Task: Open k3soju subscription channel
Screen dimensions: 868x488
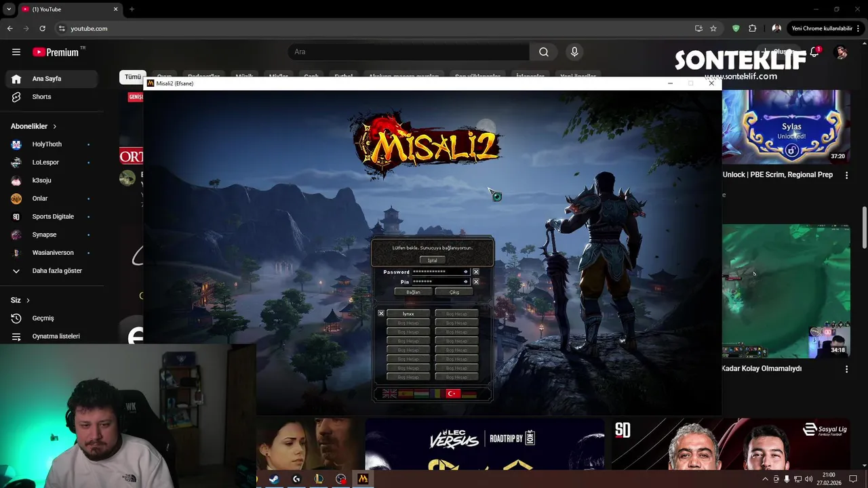Action: (x=52, y=180)
